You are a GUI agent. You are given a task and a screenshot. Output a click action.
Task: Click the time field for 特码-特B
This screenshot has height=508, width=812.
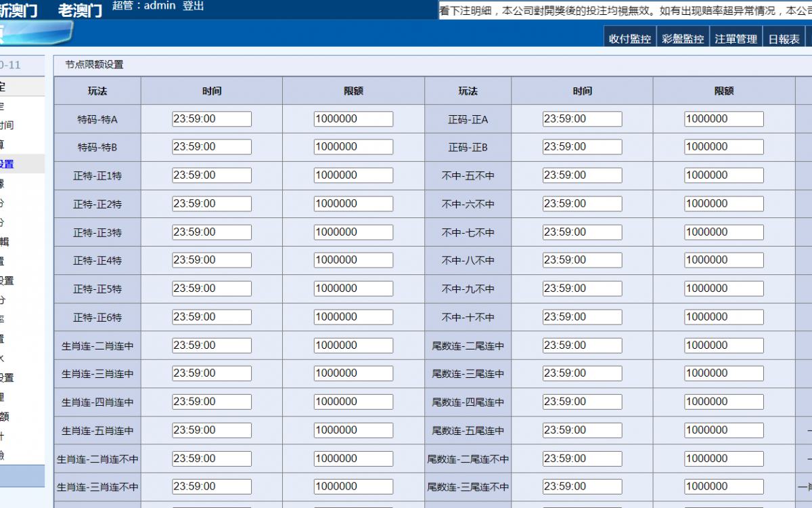click(x=212, y=147)
